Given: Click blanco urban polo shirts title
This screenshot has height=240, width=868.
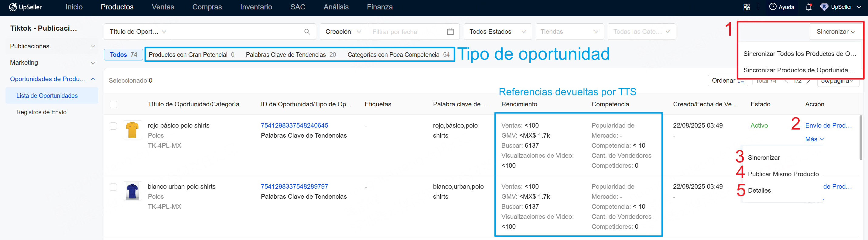Looking at the screenshot, I should pos(182,187).
